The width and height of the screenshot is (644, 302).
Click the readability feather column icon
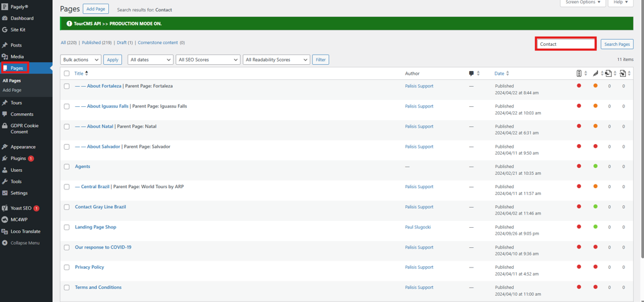click(x=596, y=74)
